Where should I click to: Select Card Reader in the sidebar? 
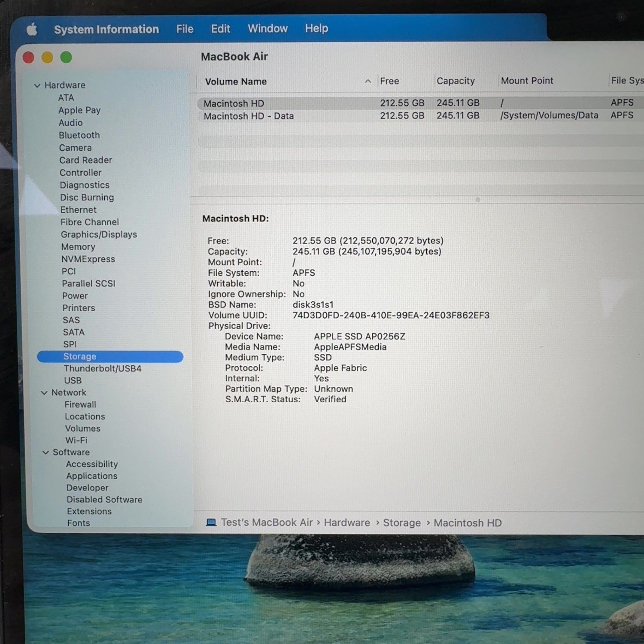click(x=86, y=160)
